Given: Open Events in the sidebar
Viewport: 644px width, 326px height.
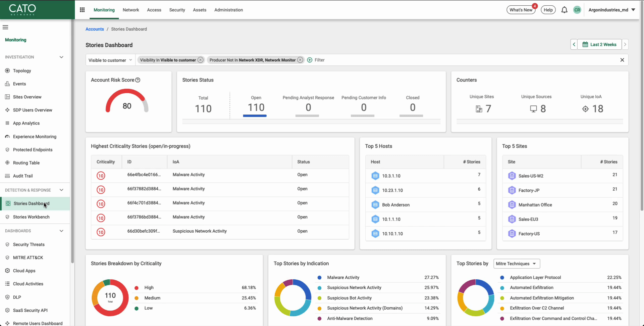Looking at the screenshot, I should click(19, 84).
